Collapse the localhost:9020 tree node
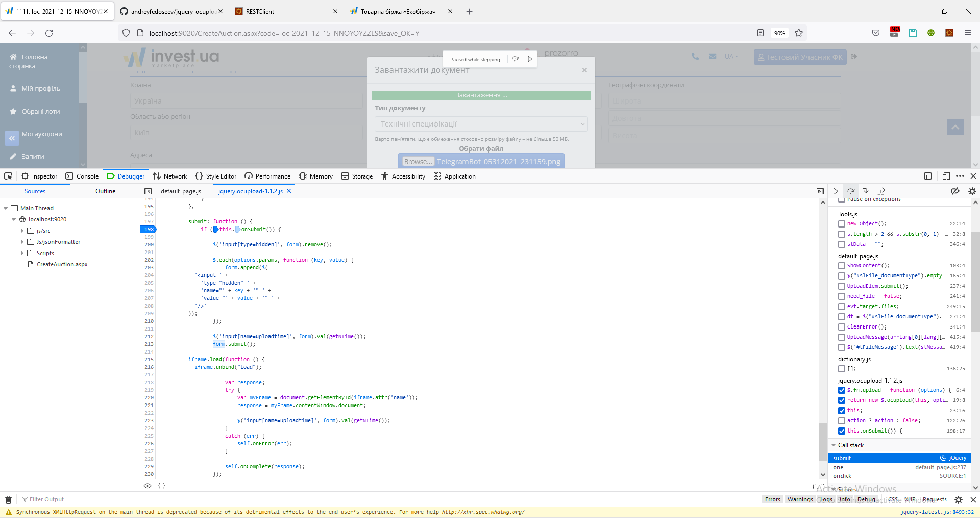This screenshot has height=530, width=980. 14,219
